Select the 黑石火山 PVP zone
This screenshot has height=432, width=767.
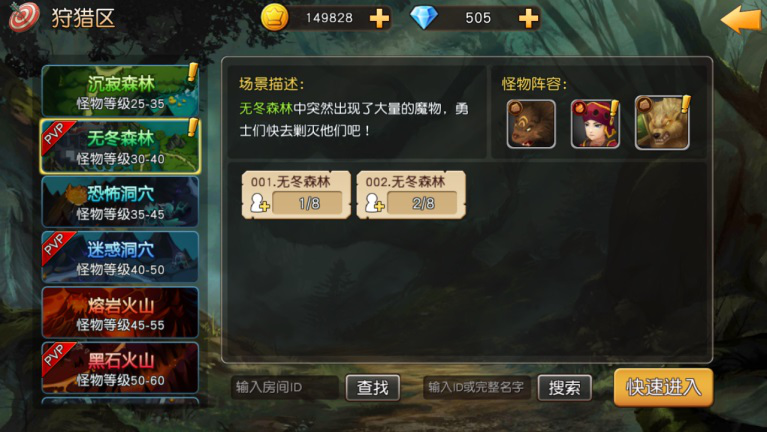[x=120, y=367]
